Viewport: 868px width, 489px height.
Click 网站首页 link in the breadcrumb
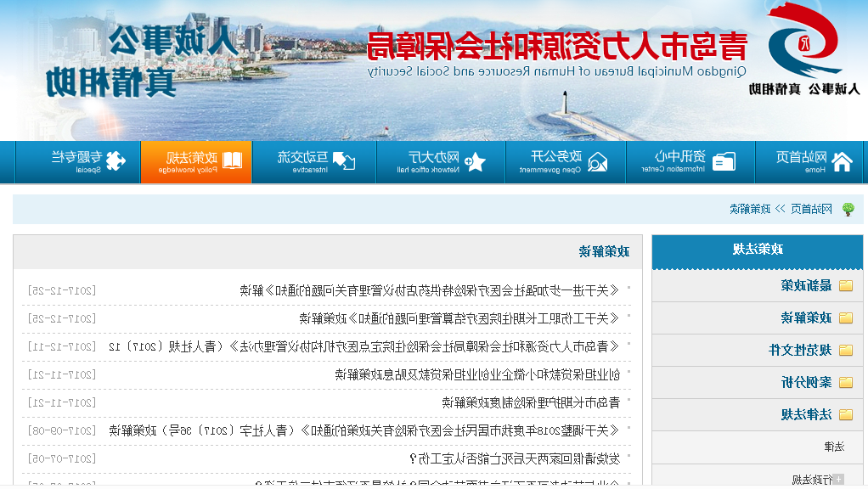click(812, 209)
